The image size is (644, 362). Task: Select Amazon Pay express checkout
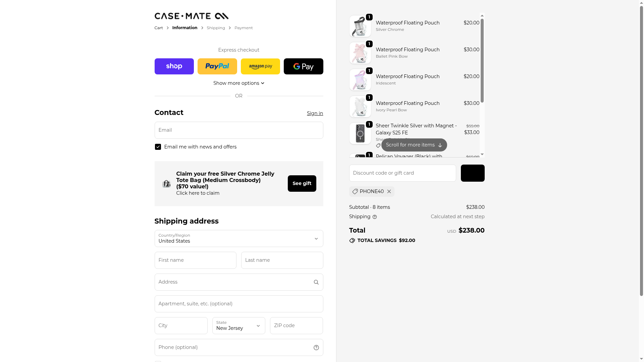pos(260,66)
